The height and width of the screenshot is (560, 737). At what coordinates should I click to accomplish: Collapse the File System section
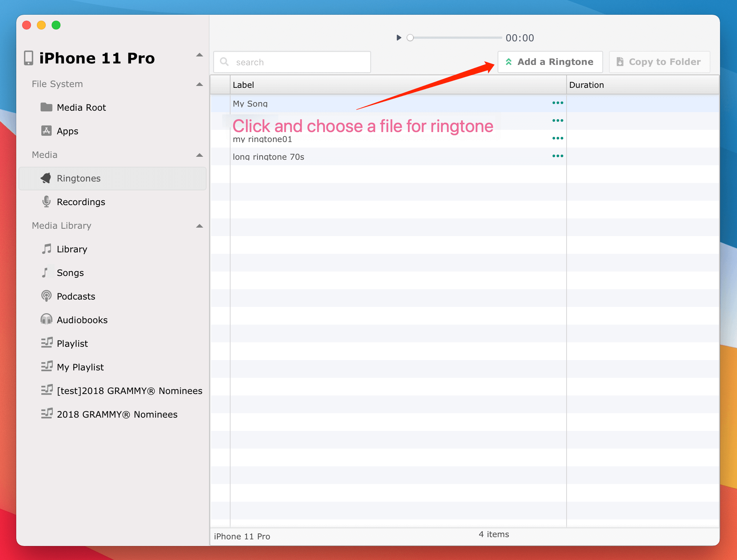click(200, 84)
